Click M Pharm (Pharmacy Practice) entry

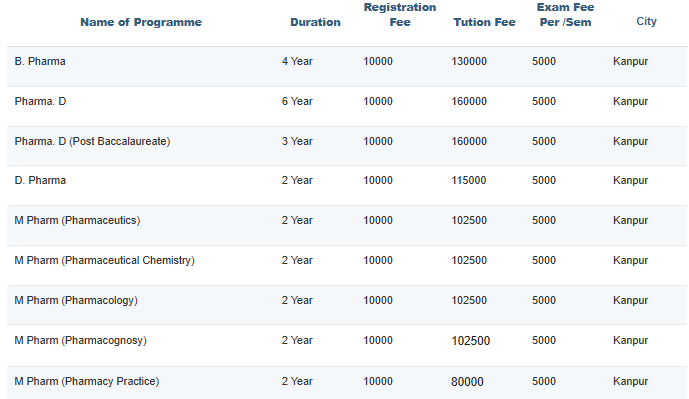87,381
